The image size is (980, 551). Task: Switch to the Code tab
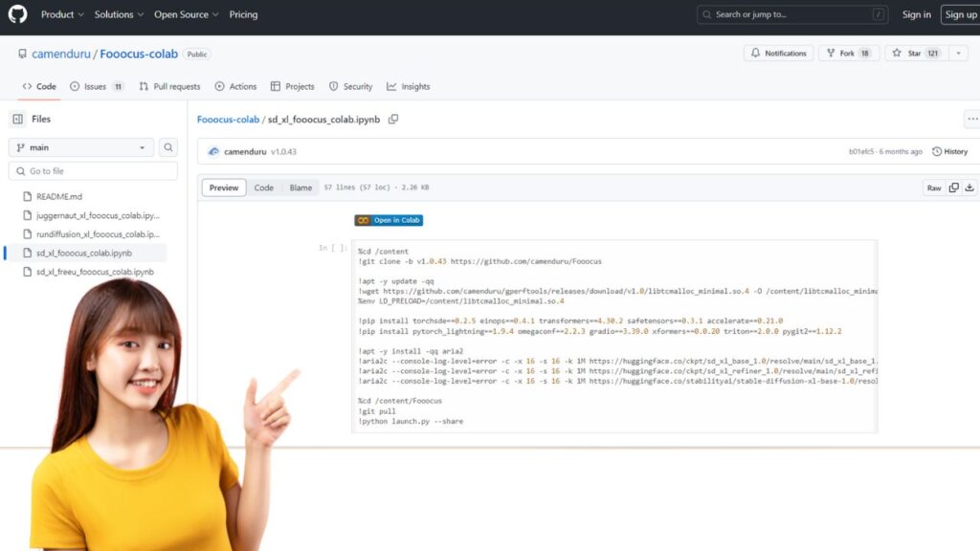(x=39, y=86)
